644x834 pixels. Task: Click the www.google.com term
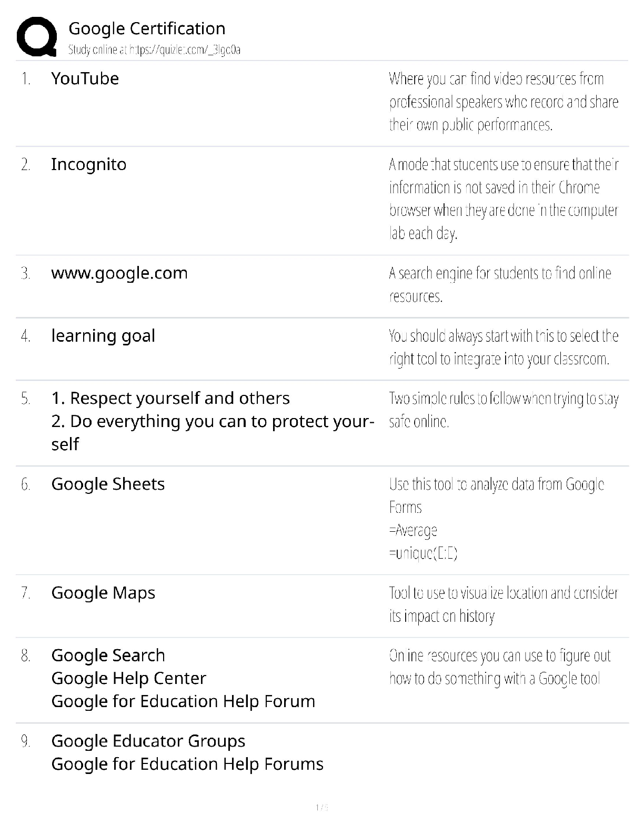point(119,273)
